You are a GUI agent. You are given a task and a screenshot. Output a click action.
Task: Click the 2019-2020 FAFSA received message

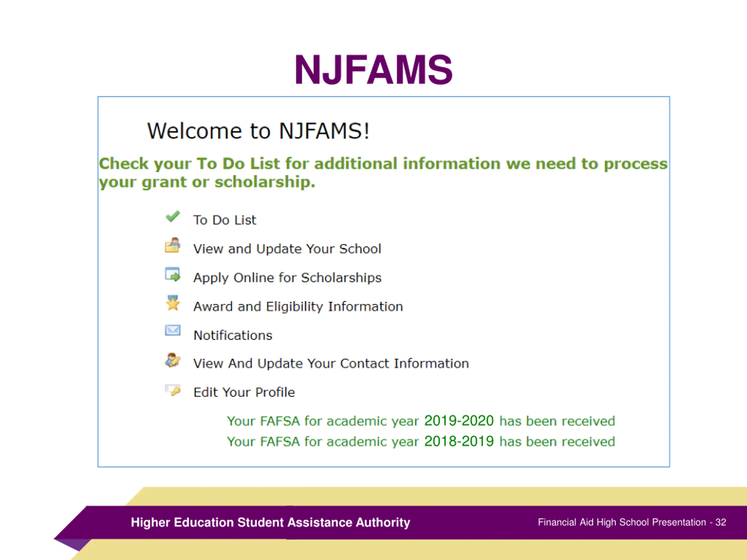coord(421,421)
